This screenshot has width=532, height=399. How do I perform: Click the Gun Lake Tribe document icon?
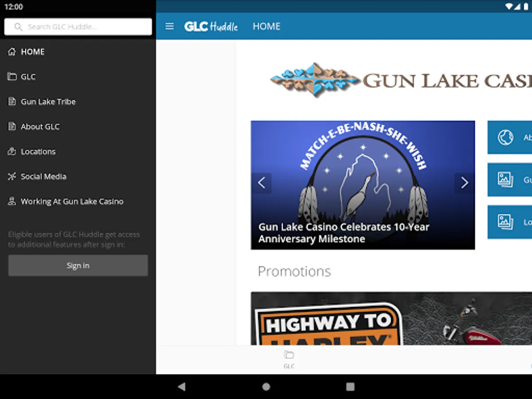click(12, 102)
